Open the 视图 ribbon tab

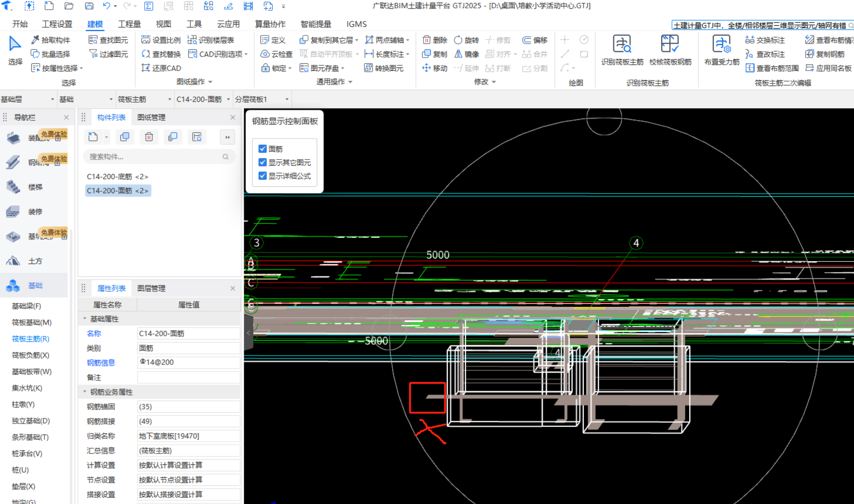pos(163,24)
